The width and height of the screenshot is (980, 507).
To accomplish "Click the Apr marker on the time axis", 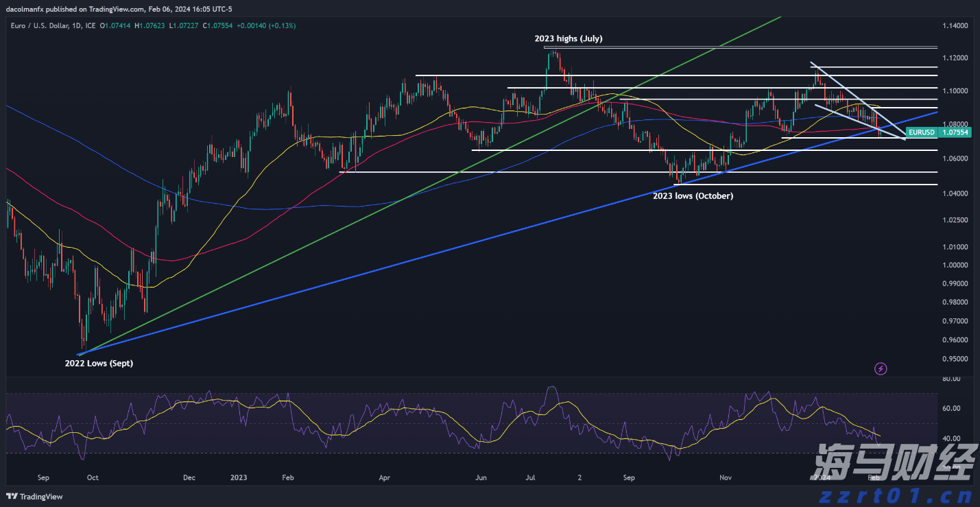I will pyautogui.click(x=384, y=477).
